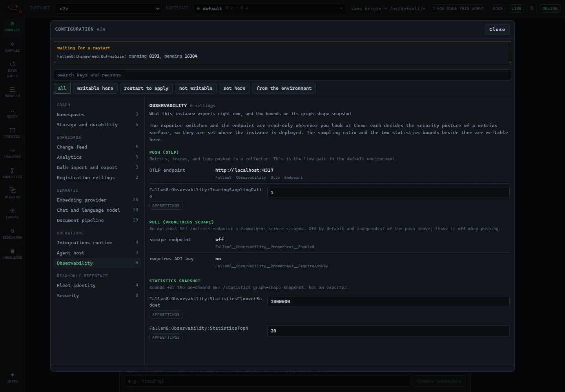Image resolution: width=565 pixels, height=392 pixels.
Task: Click the scrape endpoint 'off' value
Action: (219, 240)
